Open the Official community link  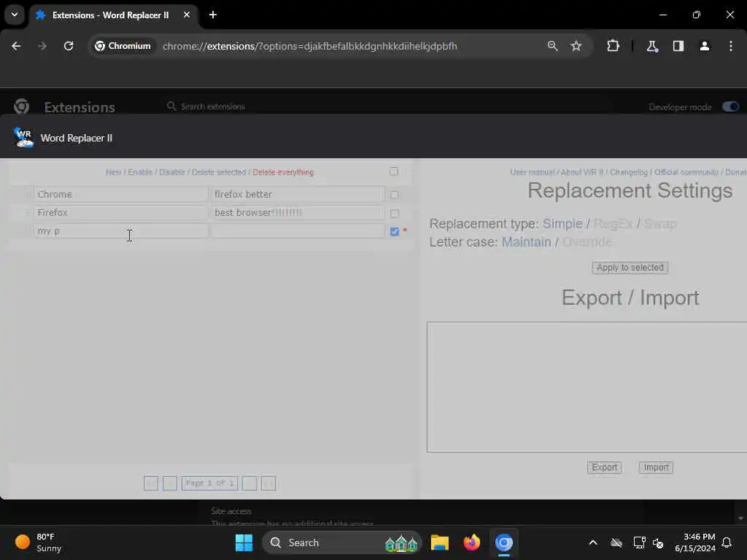point(686,172)
